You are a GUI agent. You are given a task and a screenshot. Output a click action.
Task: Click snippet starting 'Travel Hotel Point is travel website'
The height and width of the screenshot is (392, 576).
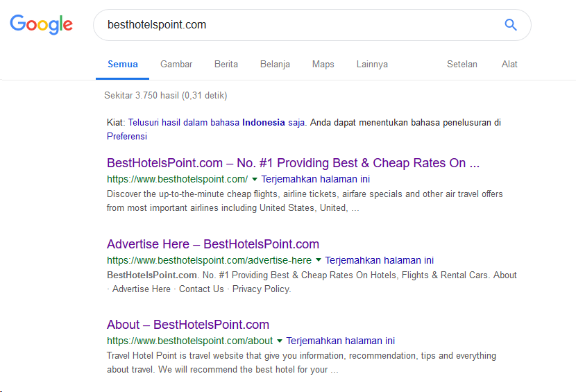[301, 363]
